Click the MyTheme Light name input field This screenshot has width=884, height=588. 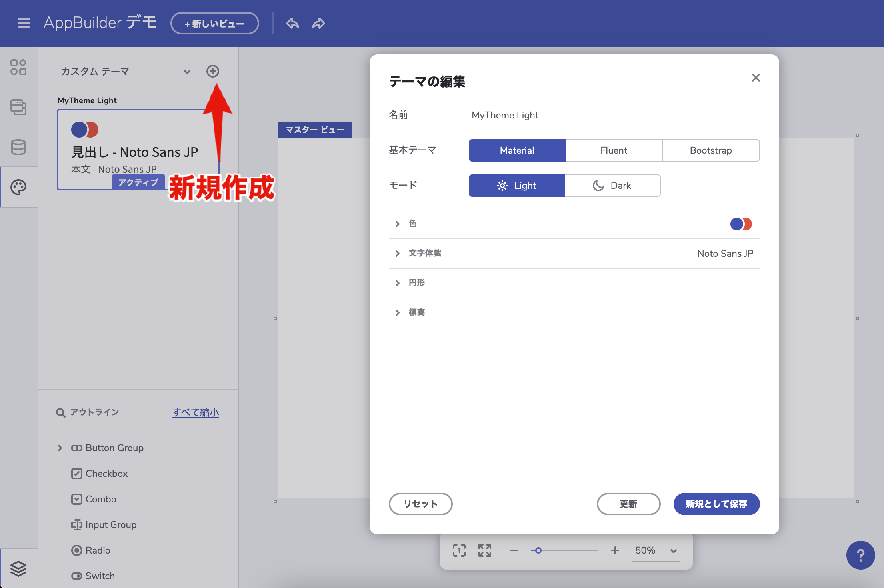click(x=564, y=115)
